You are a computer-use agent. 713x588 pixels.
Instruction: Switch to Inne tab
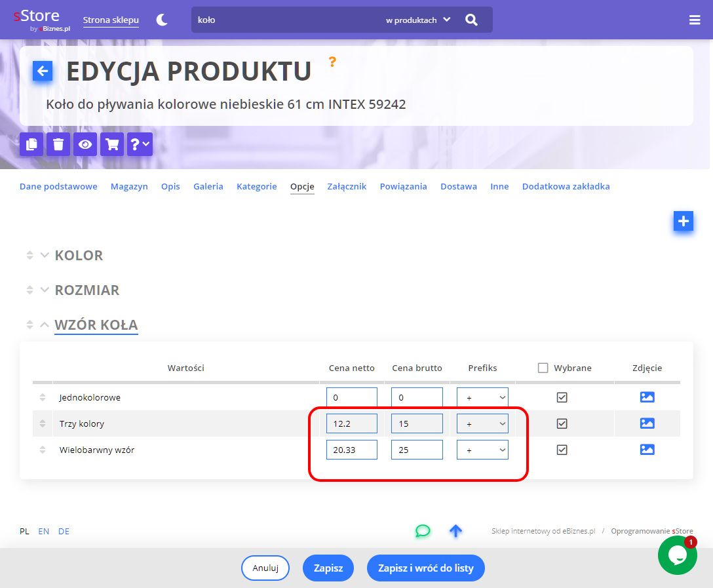[x=499, y=186]
